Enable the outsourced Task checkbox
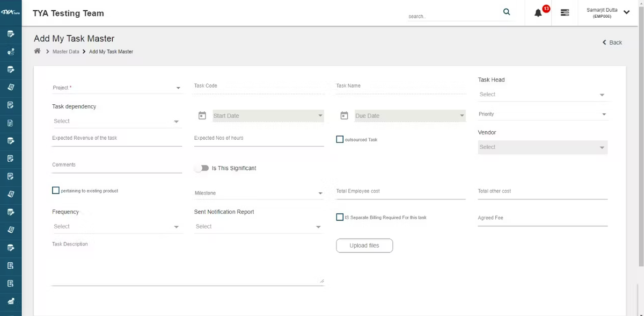 pos(340,139)
